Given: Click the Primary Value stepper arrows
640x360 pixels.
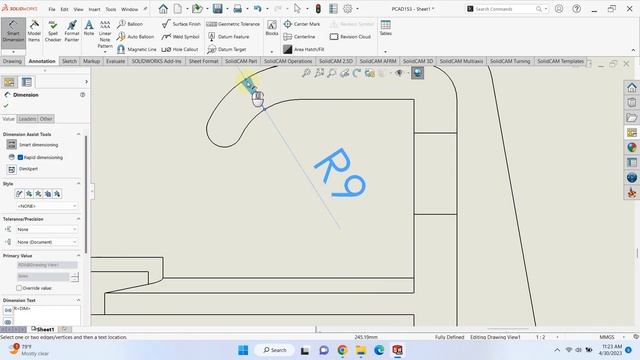Looking at the screenshot, I should [x=74, y=278].
